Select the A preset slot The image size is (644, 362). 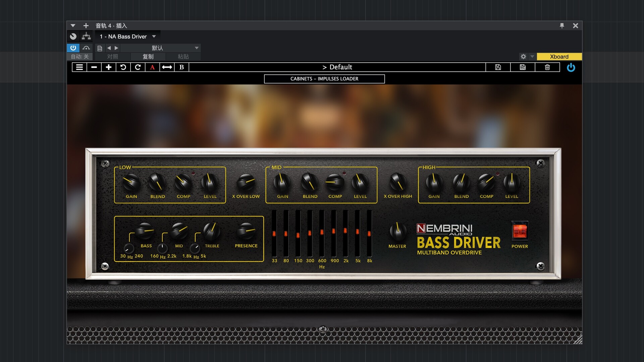click(152, 67)
